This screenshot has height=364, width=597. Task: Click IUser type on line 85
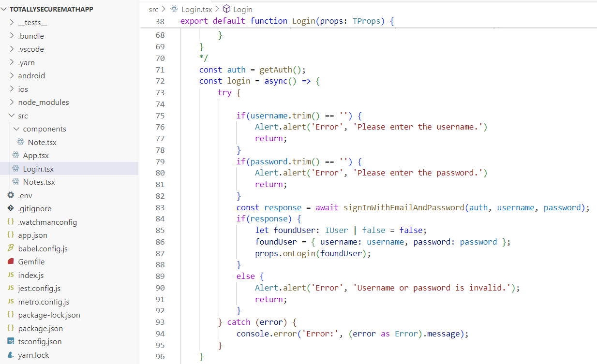[x=336, y=230]
